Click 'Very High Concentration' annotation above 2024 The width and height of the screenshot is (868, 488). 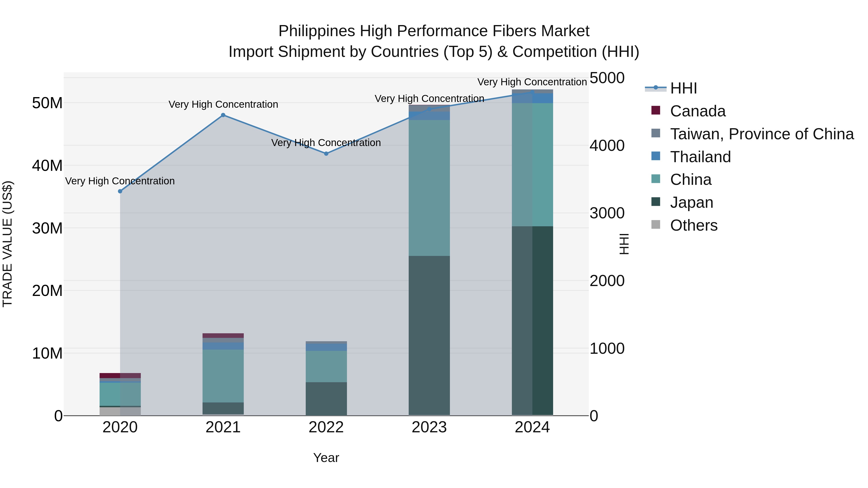[x=532, y=82]
